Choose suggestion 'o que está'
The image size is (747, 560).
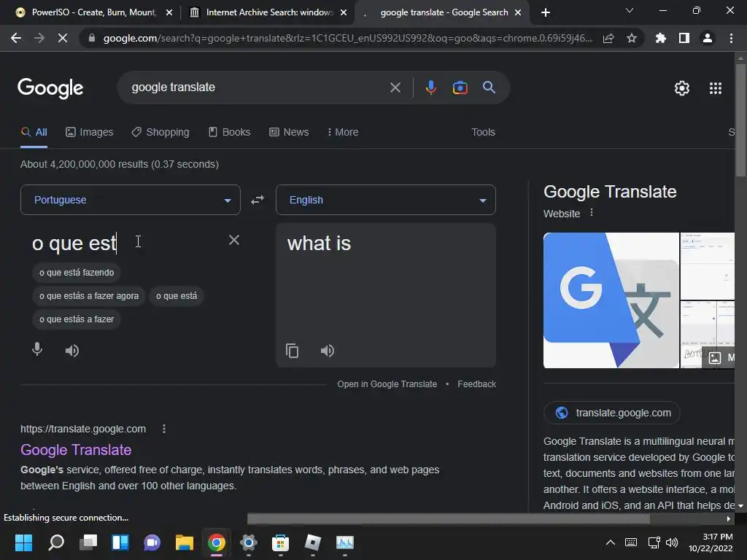(x=177, y=296)
